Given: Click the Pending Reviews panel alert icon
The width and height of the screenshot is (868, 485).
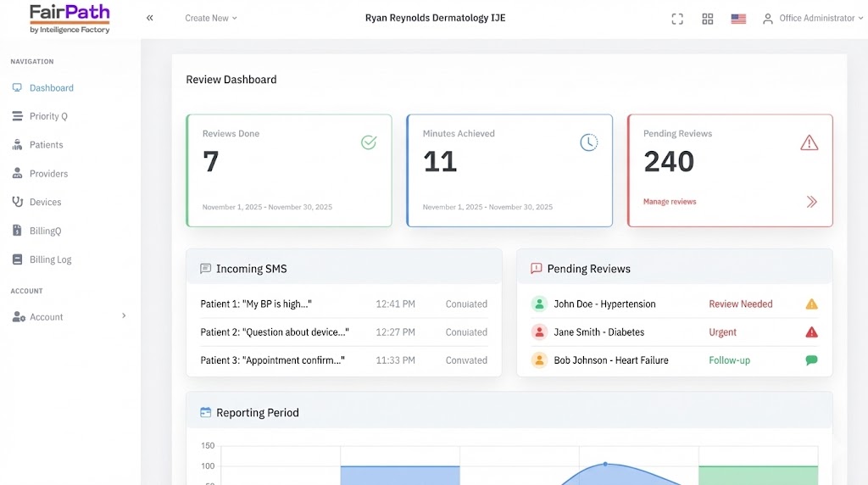Looking at the screenshot, I should (536, 269).
